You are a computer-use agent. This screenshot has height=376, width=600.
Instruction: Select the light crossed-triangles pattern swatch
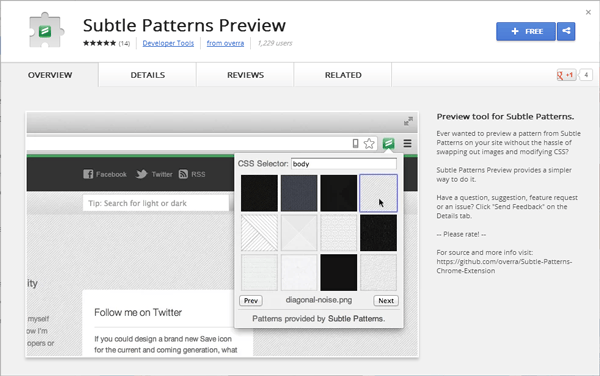click(299, 233)
